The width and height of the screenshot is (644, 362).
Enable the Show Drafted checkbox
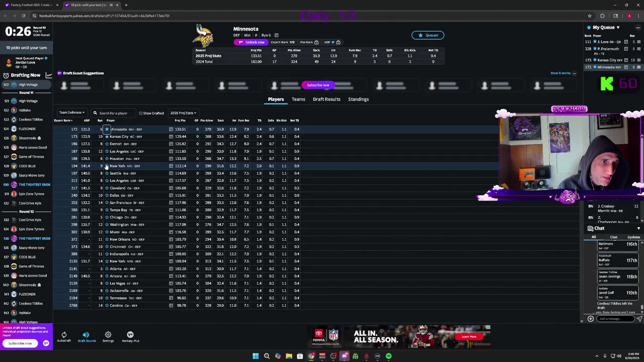[140, 113]
